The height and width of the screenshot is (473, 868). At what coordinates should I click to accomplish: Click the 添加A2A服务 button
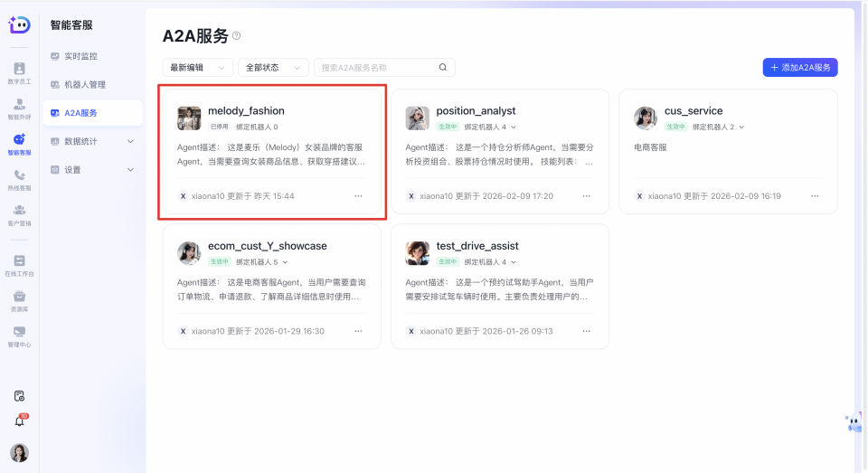pos(800,68)
